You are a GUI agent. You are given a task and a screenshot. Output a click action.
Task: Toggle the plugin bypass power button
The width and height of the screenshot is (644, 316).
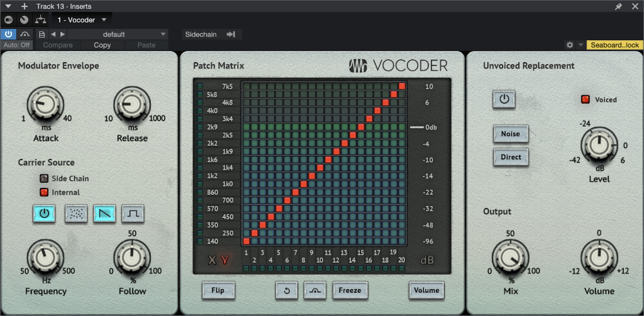click(x=9, y=35)
